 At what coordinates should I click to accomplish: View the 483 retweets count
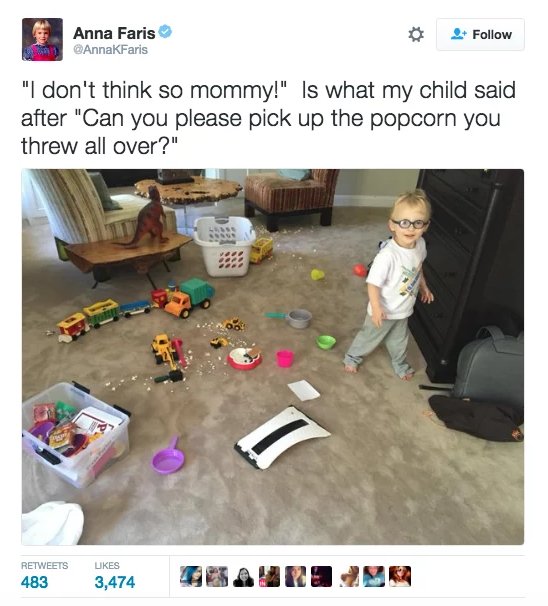click(34, 582)
